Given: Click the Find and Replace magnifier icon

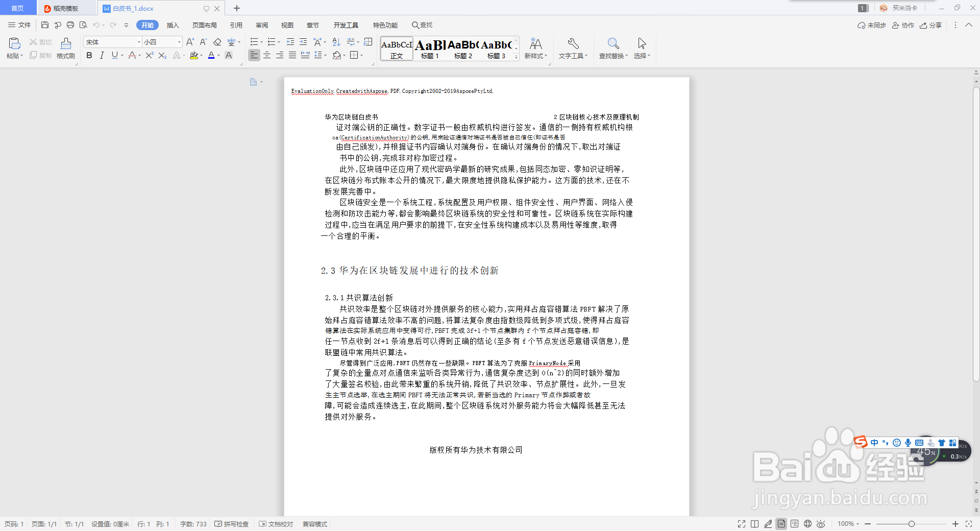Looking at the screenshot, I should tap(613, 43).
